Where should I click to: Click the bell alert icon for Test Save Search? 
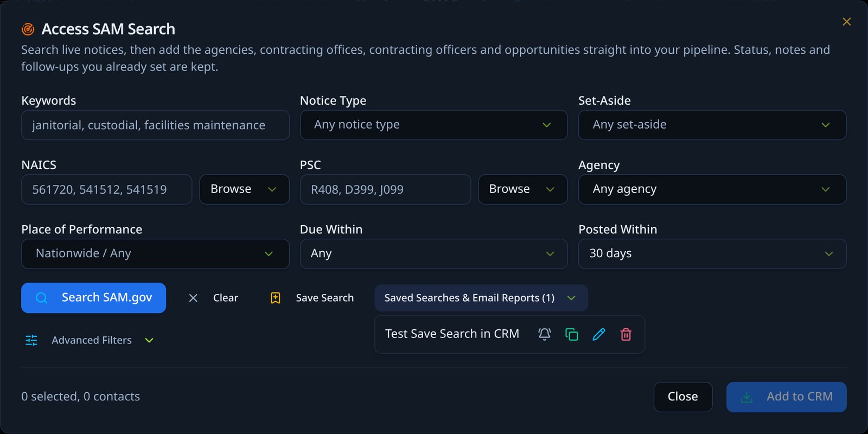tap(544, 334)
